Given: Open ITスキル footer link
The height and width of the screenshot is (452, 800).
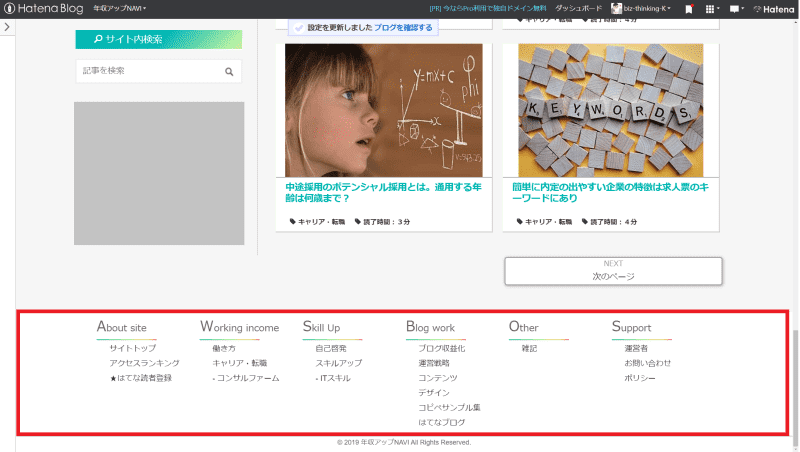Looking at the screenshot, I should tap(333, 378).
